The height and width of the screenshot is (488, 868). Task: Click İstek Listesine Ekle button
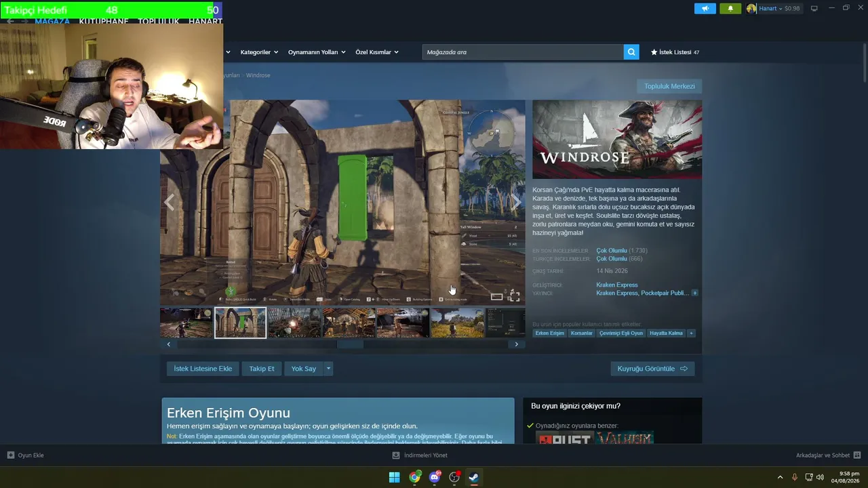(203, 369)
